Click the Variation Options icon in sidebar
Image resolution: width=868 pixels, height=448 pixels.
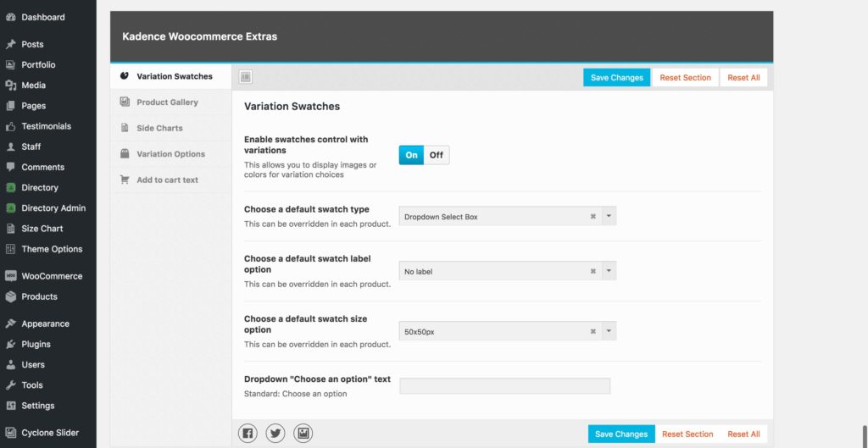(x=125, y=154)
